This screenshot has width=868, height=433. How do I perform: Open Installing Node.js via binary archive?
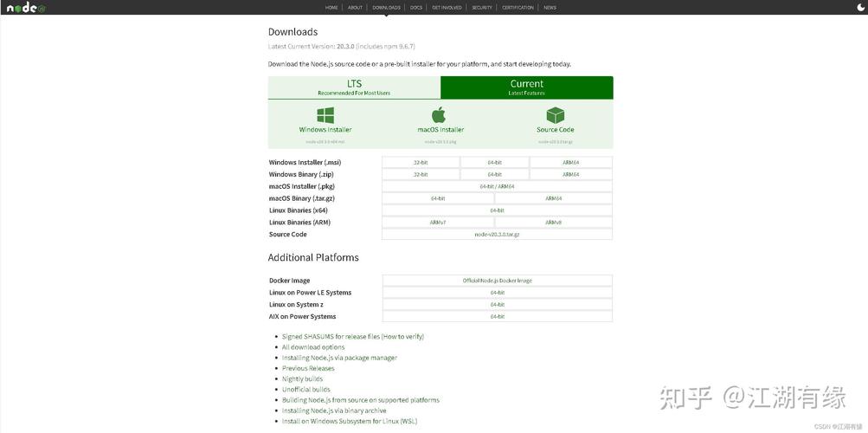click(334, 410)
